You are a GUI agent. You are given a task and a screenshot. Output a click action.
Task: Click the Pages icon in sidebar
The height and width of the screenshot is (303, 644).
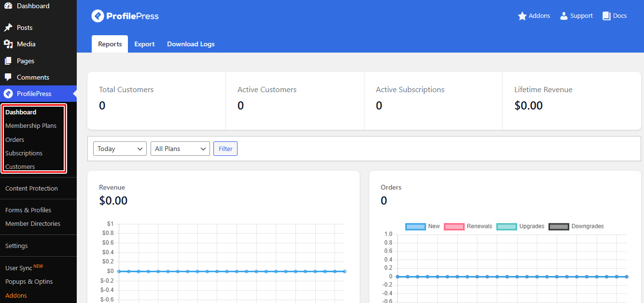(8, 61)
